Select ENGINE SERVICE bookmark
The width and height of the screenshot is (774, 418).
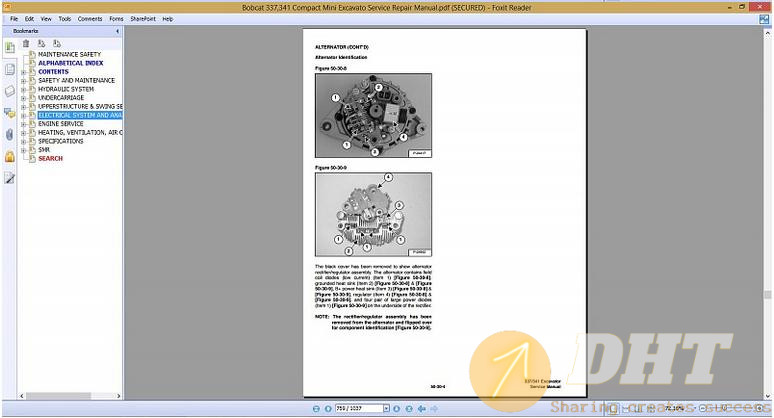pos(61,124)
